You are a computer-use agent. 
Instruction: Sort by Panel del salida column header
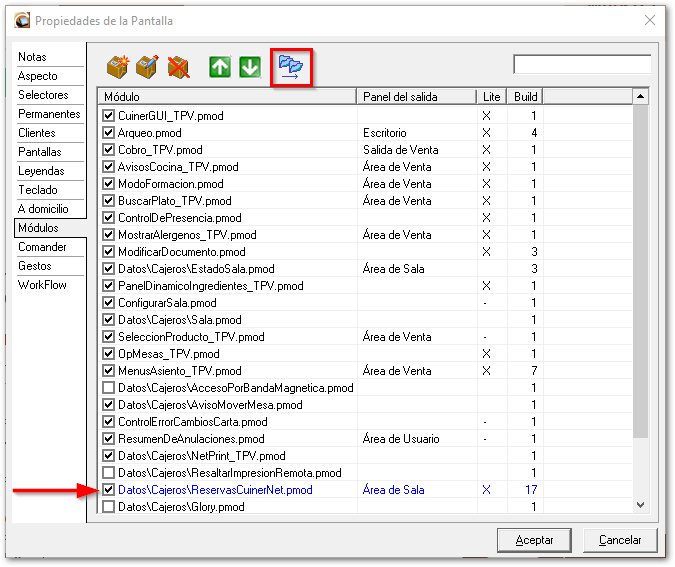(x=417, y=96)
